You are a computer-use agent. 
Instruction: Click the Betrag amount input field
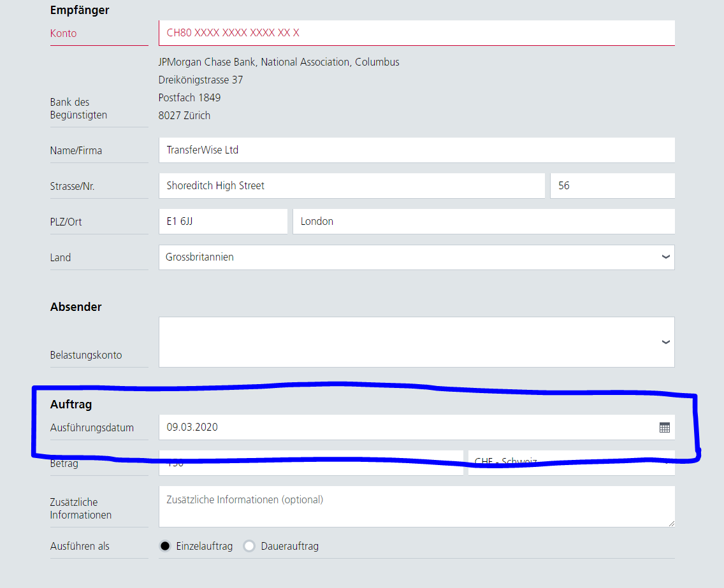tap(311, 465)
